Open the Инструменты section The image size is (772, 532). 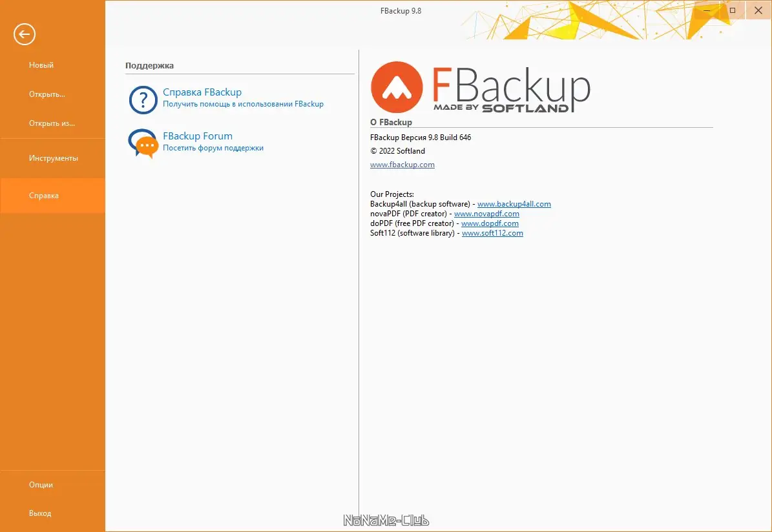tap(53, 158)
